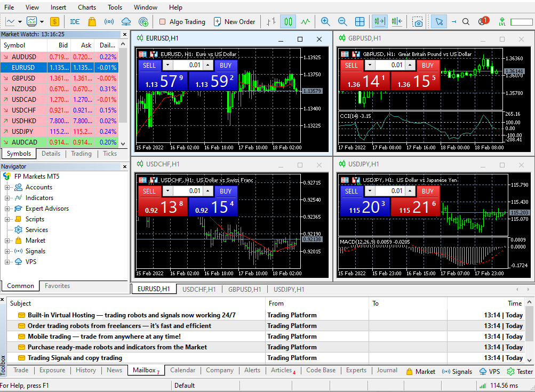Toggle one-click trading panel icon on GBPUSD chart

coord(345,54)
